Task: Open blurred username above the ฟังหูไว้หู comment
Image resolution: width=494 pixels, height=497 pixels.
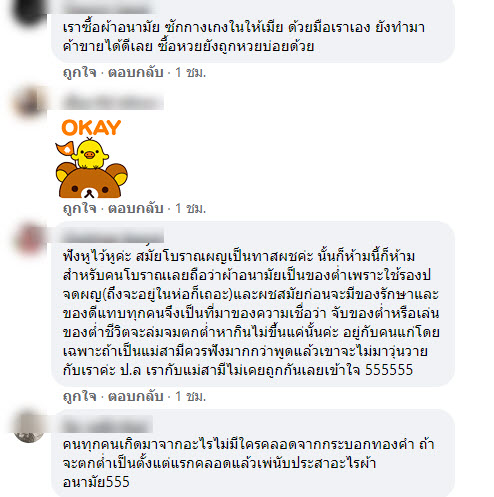Action: click(x=113, y=236)
